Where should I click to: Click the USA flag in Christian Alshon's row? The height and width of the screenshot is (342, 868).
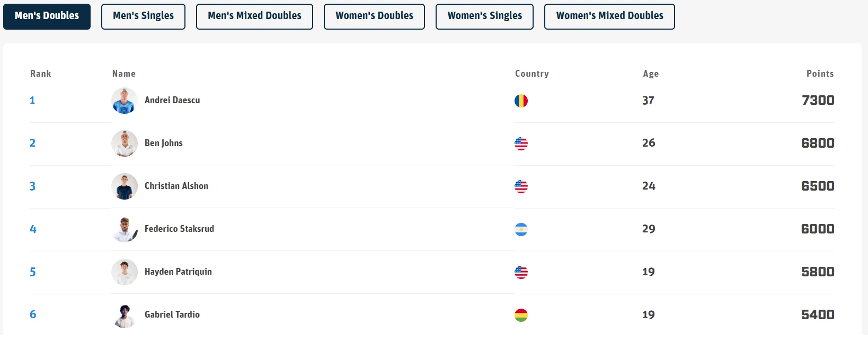pos(521,186)
